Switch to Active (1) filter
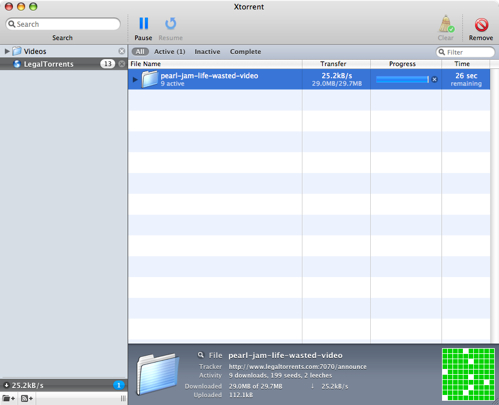Screen dimensions: 499x405 (x=169, y=52)
